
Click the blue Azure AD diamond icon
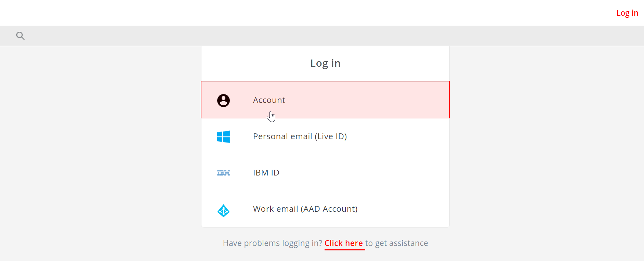click(223, 211)
